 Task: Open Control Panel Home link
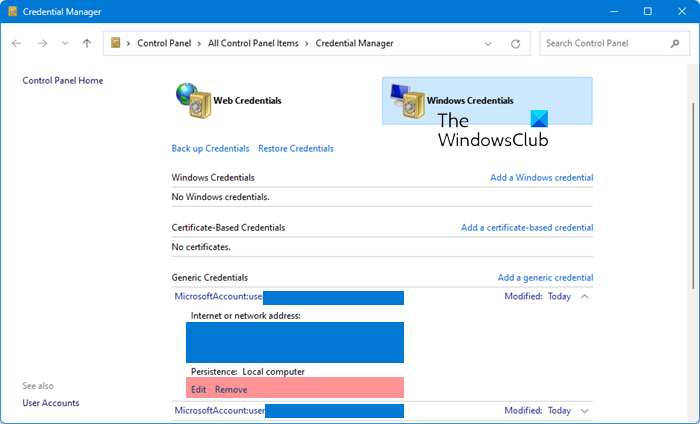coord(62,80)
